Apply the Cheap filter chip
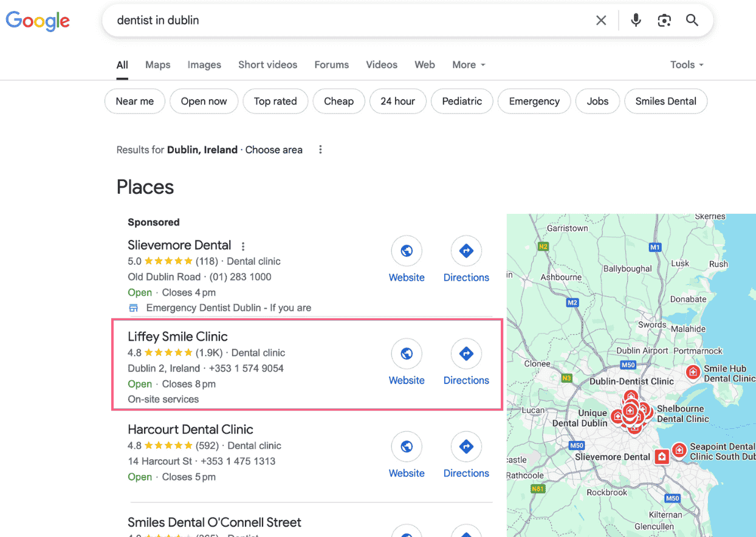756x537 pixels. pos(338,101)
